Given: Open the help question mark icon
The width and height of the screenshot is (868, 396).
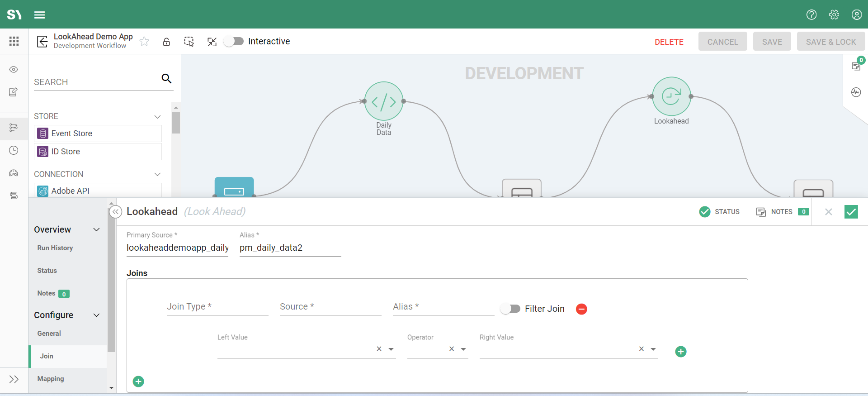Looking at the screenshot, I should point(811,14).
